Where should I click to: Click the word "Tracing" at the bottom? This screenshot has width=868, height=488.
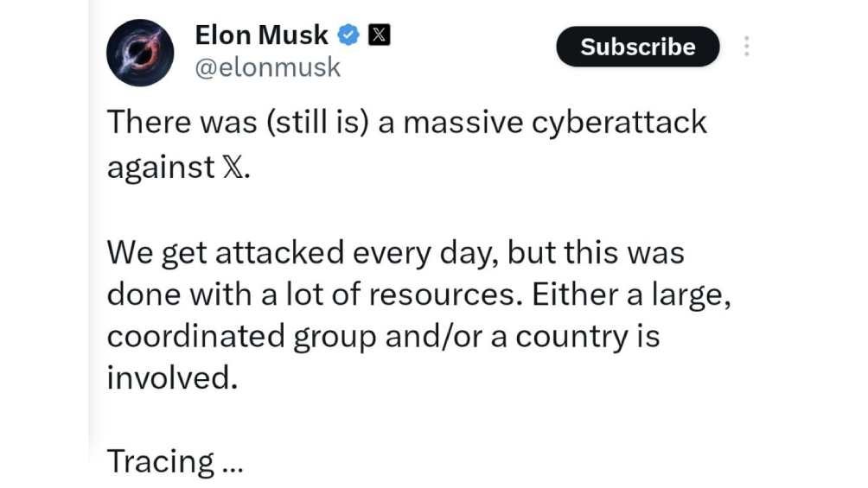coord(160,463)
